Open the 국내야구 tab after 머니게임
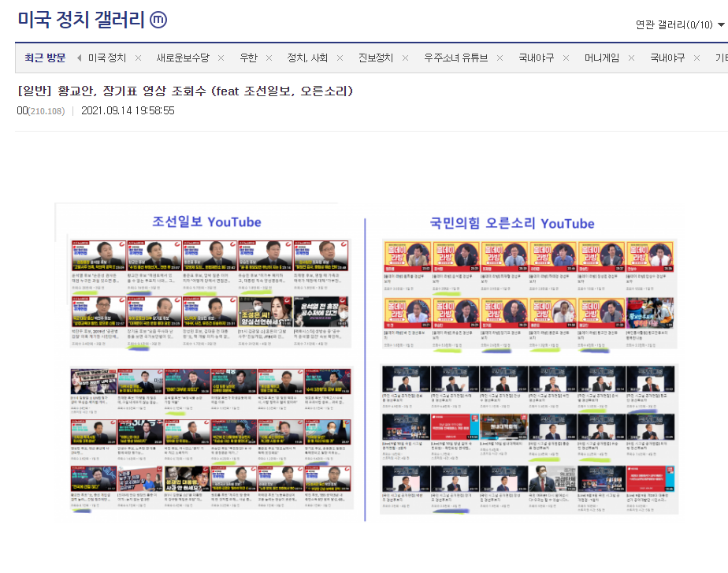The image size is (728, 573). pos(667,58)
